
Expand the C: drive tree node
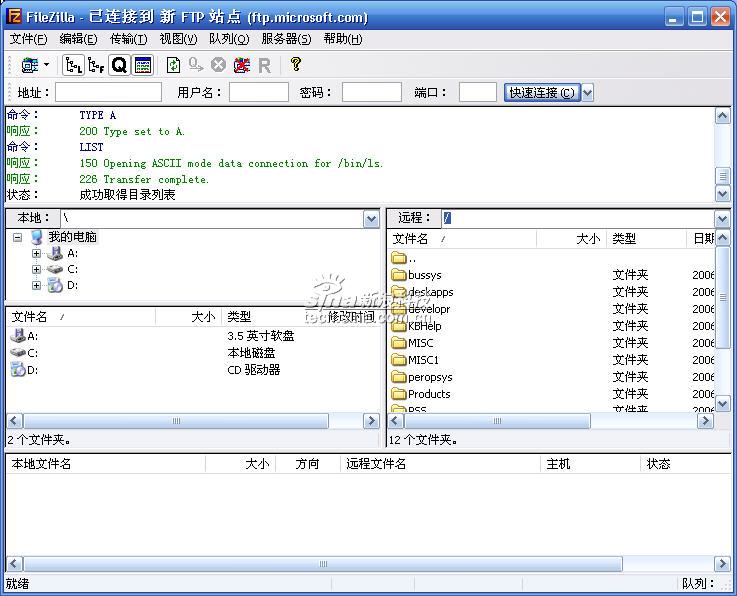pos(36,269)
